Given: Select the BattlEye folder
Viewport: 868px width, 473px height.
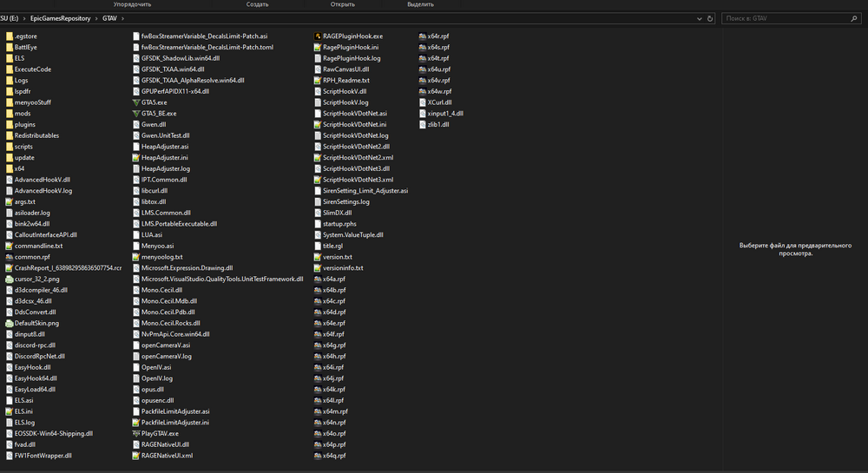Looking at the screenshot, I should pos(25,47).
